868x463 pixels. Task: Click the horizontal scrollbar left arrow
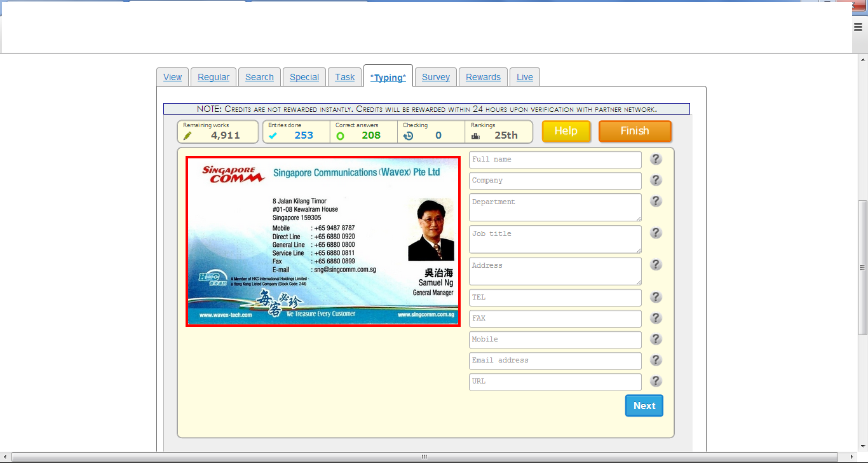point(5,457)
